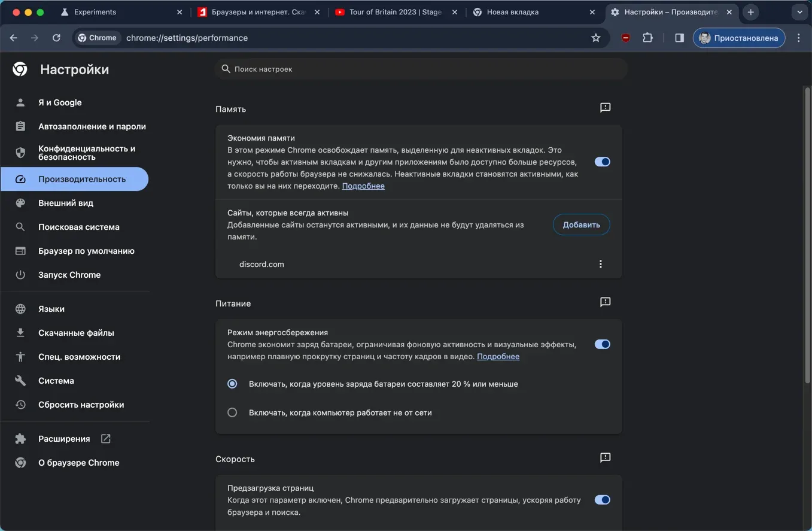This screenshot has height=531, width=812.
Task: Click the bookmark star icon in address bar
Action: tap(595, 38)
